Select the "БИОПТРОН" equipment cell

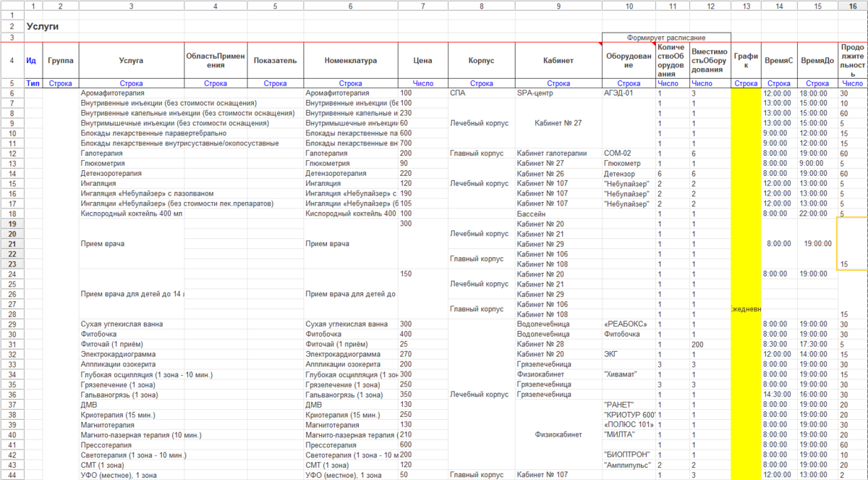point(629,455)
